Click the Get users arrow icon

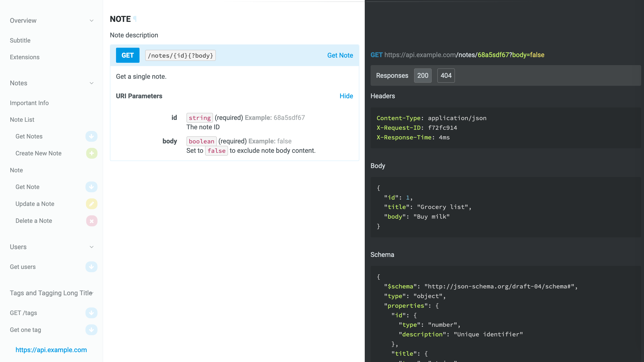click(x=91, y=267)
